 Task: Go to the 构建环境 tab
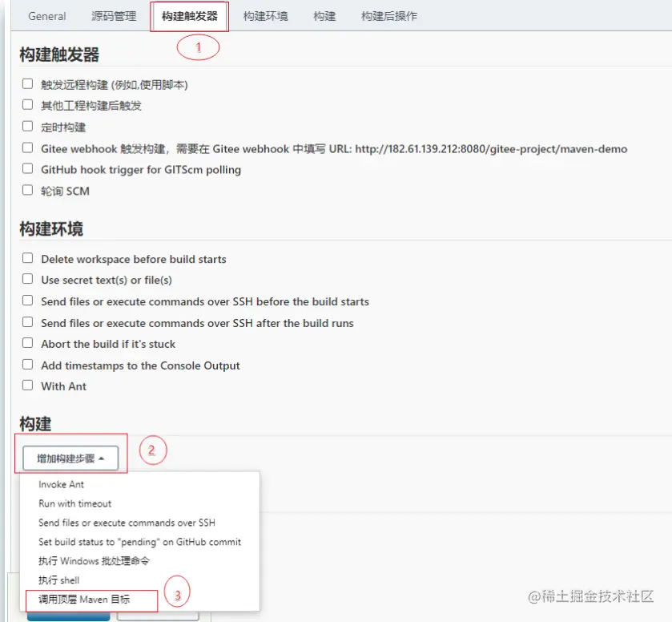point(265,16)
